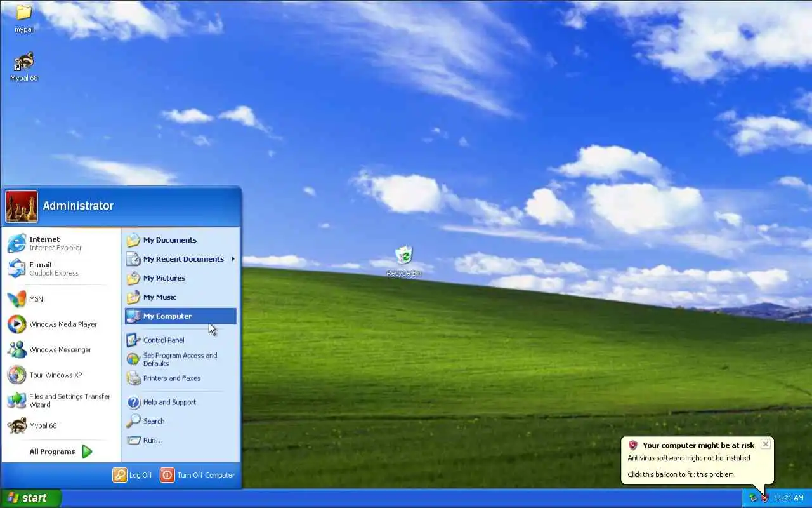Open Set Program Access and Defaults

[x=181, y=359]
